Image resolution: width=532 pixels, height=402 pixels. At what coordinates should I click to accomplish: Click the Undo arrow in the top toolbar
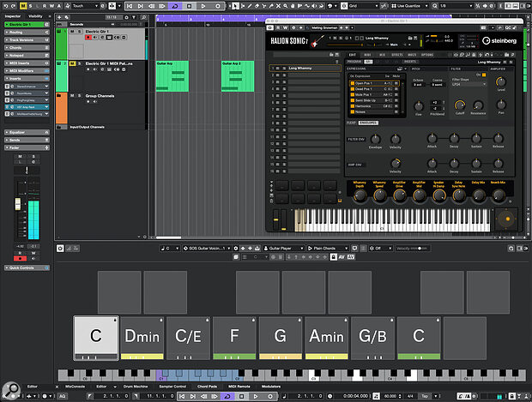tap(5, 6)
